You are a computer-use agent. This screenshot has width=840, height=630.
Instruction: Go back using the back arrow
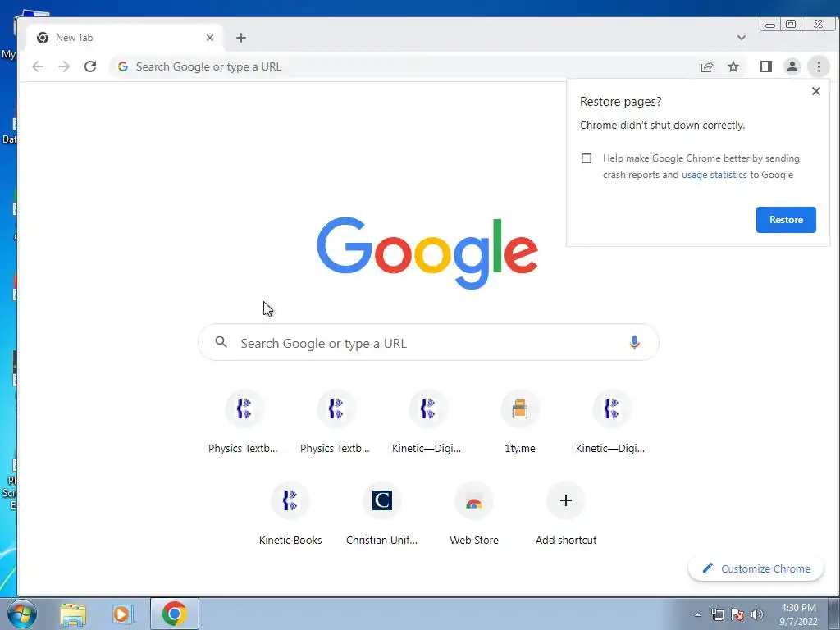click(38, 66)
